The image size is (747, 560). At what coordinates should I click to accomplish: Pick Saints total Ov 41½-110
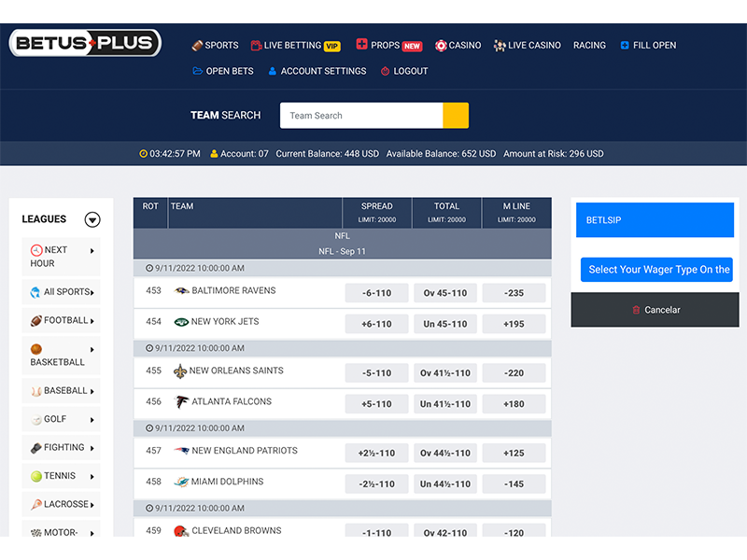445,373
